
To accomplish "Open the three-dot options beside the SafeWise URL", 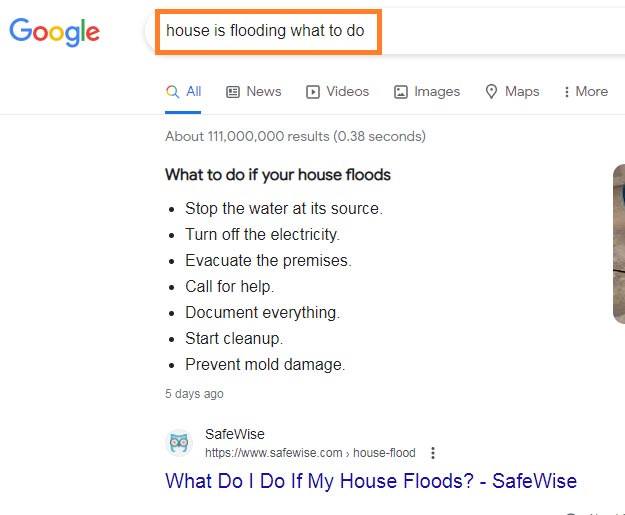I will (433, 452).
